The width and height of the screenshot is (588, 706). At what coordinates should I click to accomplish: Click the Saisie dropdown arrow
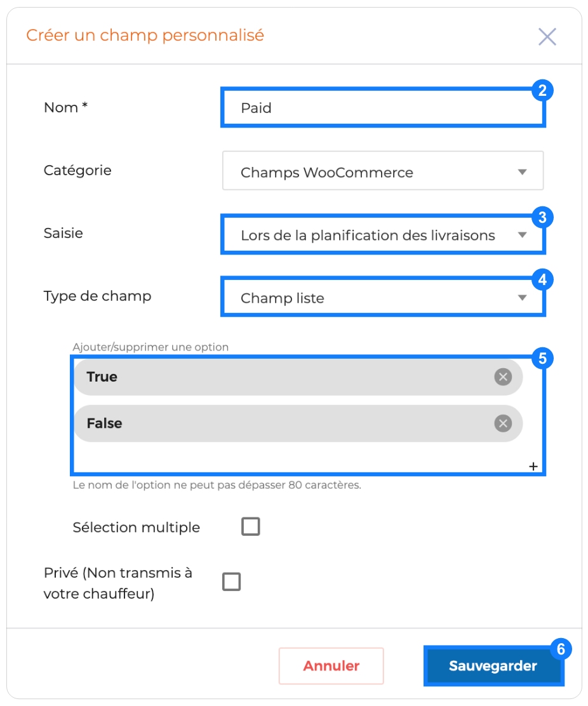[x=522, y=234]
